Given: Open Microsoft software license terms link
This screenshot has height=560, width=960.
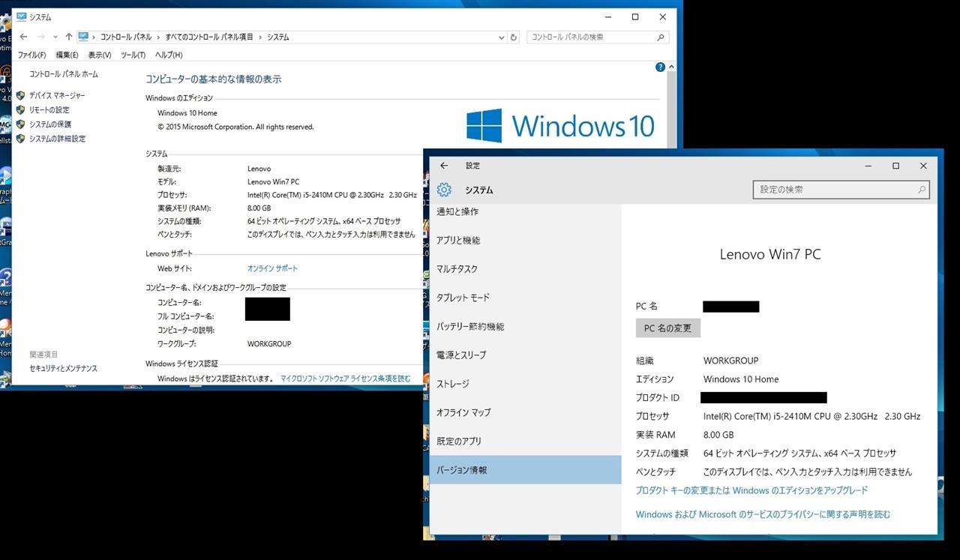Looking at the screenshot, I should (x=345, y=379).
